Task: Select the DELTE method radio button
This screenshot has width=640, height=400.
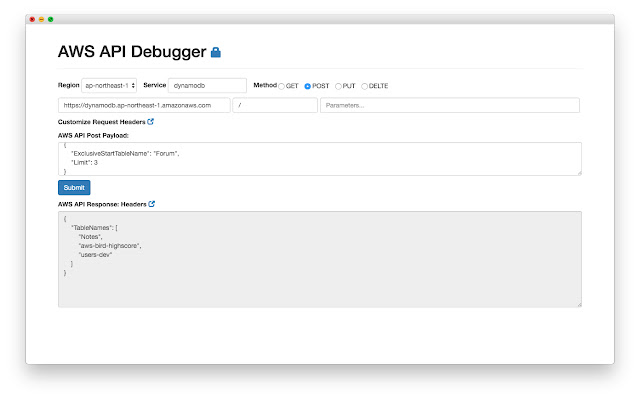Action: tap(364, 86)
